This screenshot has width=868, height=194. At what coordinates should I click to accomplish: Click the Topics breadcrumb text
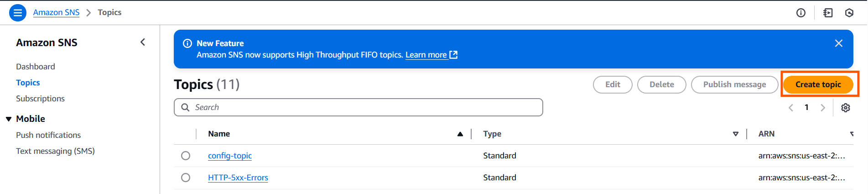109,12
